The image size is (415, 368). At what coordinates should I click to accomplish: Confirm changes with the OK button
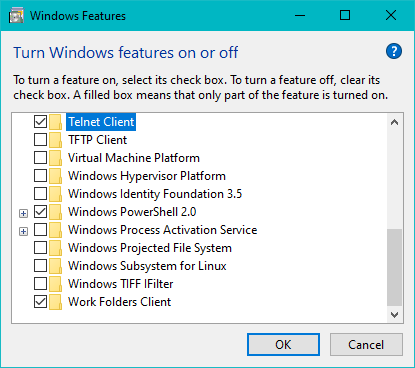283,345
